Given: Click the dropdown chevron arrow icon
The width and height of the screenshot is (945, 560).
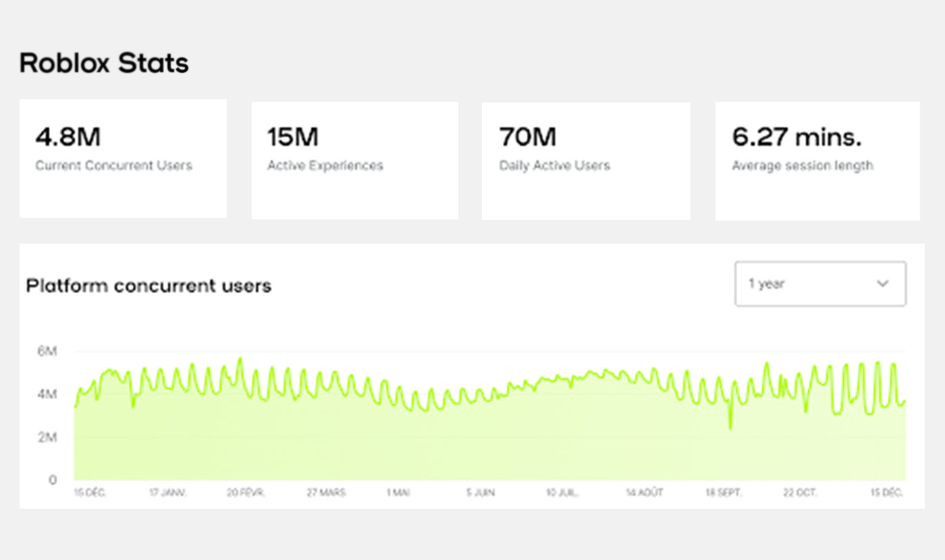Looking at the screenshot, I should [882, 284].
